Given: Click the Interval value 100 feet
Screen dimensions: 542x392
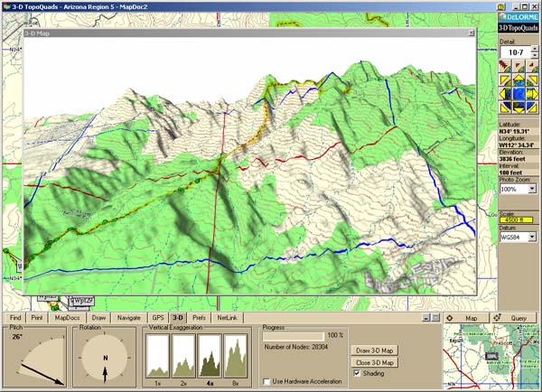Looking at the screenshot, I should click(510, 173).
